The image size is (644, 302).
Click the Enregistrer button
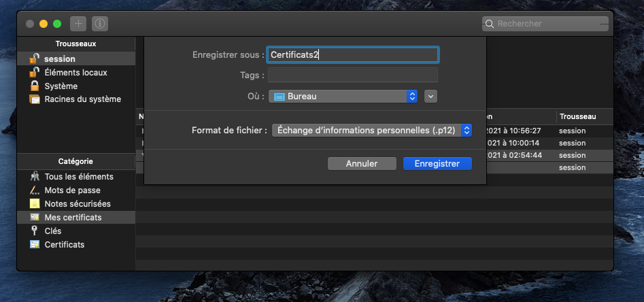click(437, 163)
